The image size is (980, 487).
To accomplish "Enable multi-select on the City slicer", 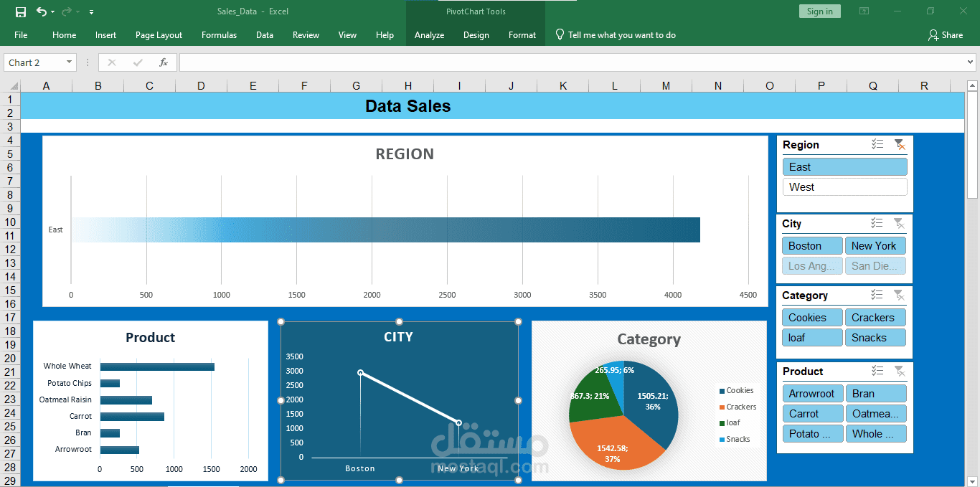I will [x=877, y=223].
